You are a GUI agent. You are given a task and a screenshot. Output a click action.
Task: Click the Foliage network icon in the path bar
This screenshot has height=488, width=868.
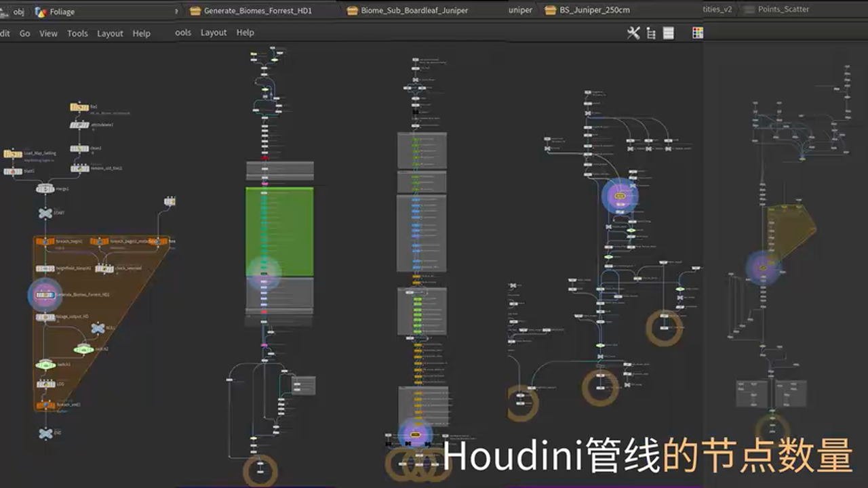pyautogui.click(x=41, y=12)
